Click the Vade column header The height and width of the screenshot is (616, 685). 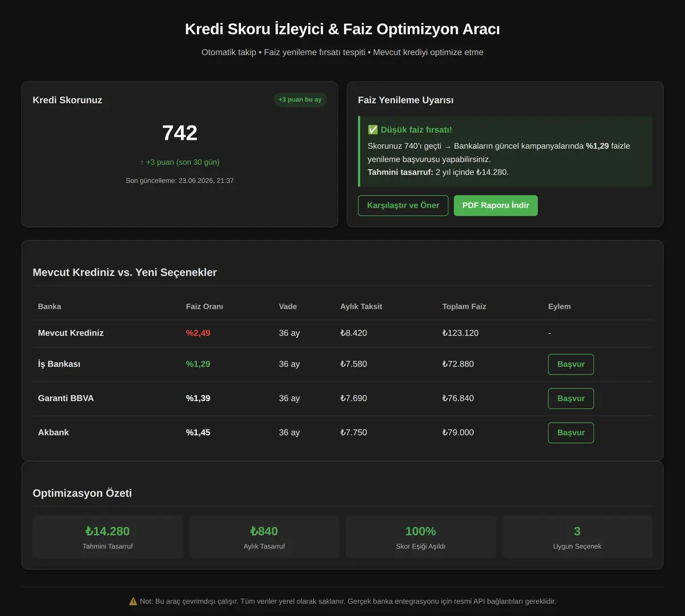288,307
